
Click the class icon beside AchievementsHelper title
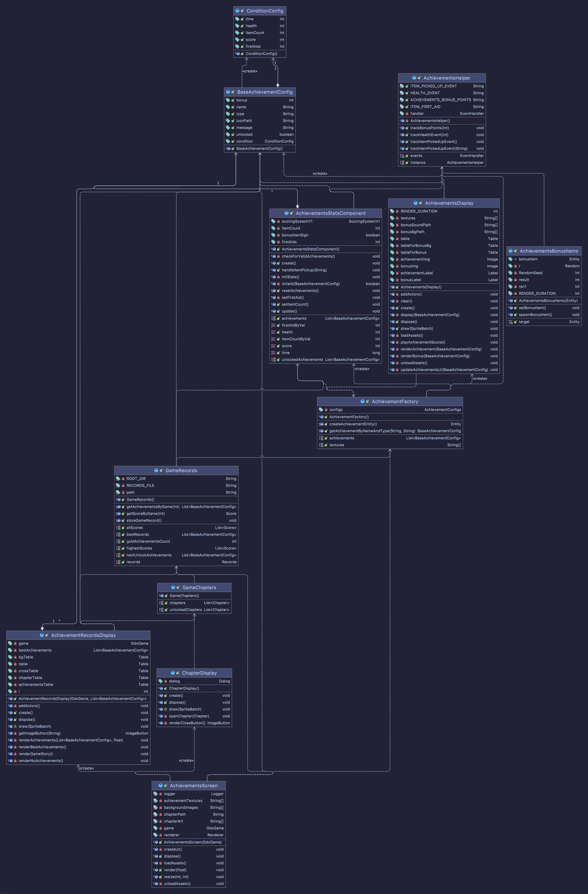point(414,78)
